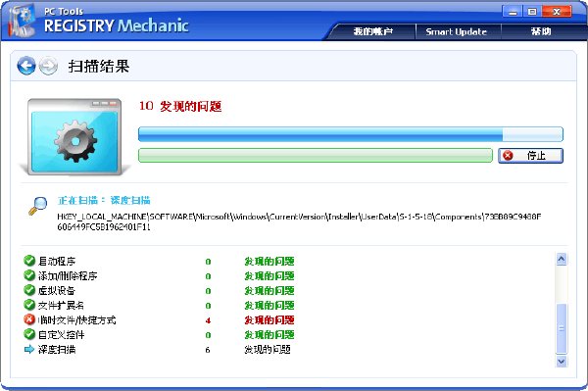This screenshot has height=391, width=588.
Task: Open the 我的帐户 tab
Action: click(x=373, y=31)
